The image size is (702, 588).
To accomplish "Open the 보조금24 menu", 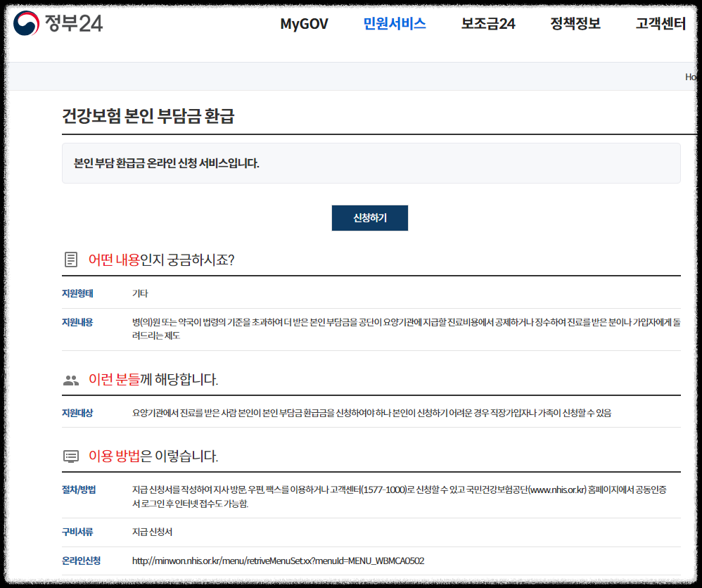I will point(487,23).
